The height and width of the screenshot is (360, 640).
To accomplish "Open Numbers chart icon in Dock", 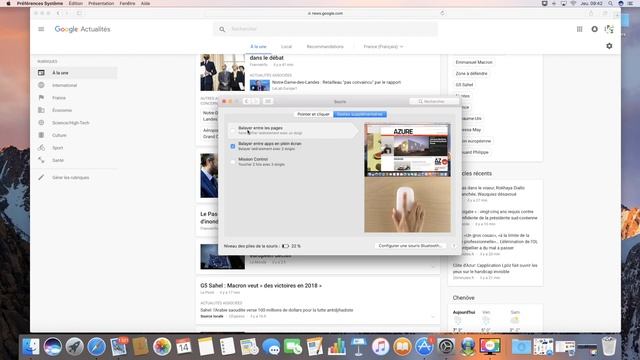I will point(337,347).
